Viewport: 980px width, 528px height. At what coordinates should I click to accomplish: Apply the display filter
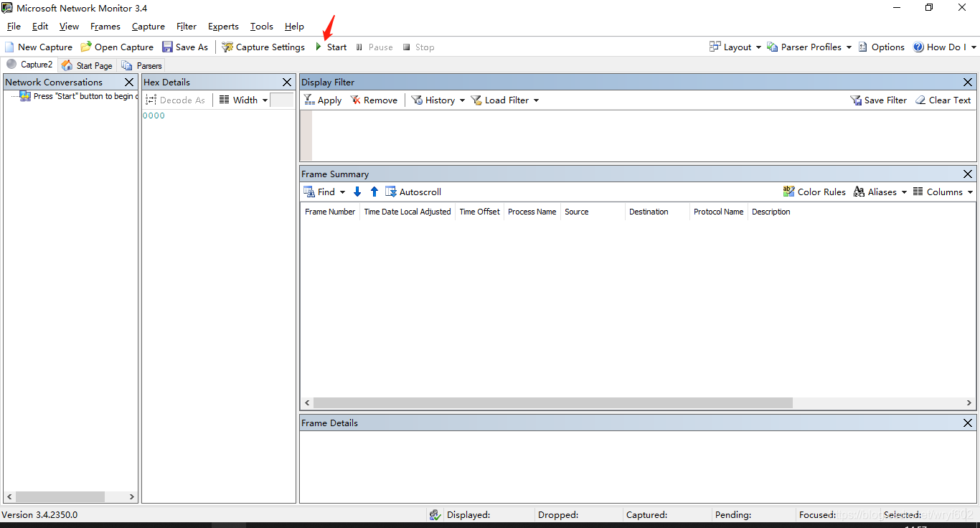pos(323,100)
